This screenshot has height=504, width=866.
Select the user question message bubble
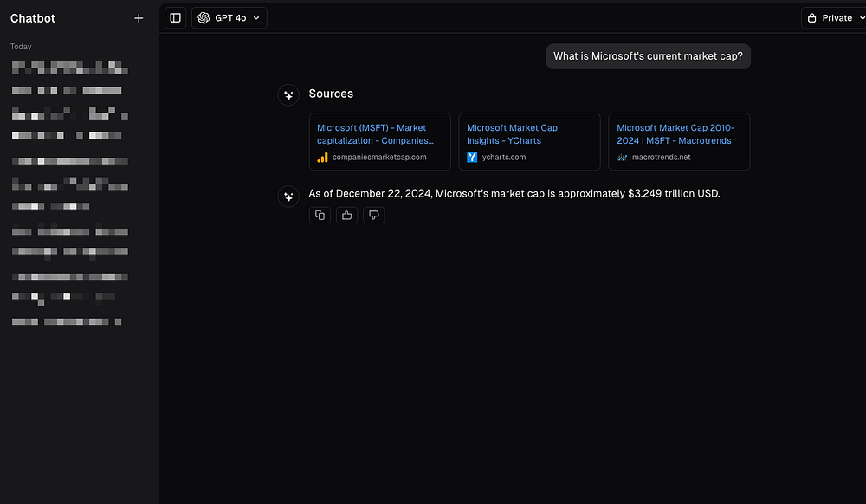pyautogui.click(x=648, y=56)
